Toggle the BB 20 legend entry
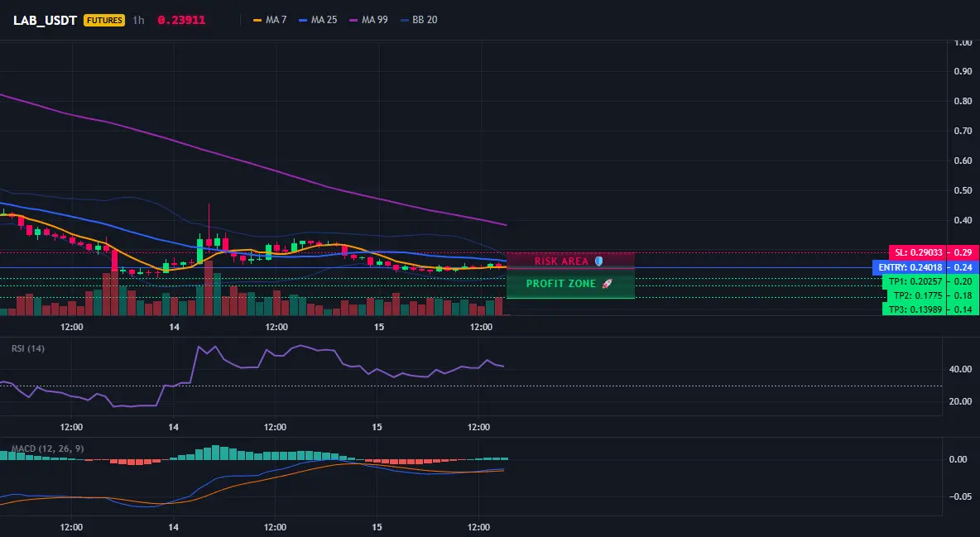The image size is (980, 537). click(x=419, y=20)
